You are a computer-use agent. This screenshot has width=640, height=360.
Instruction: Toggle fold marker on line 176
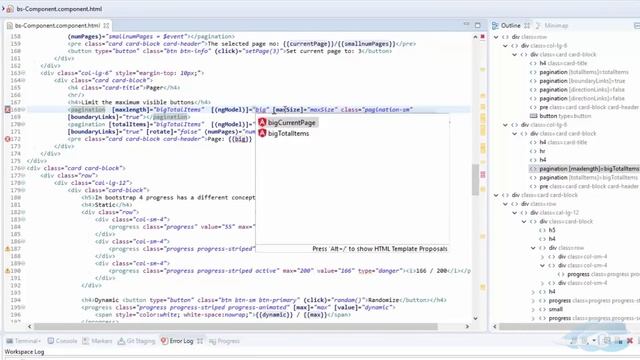tap(23, 168)
